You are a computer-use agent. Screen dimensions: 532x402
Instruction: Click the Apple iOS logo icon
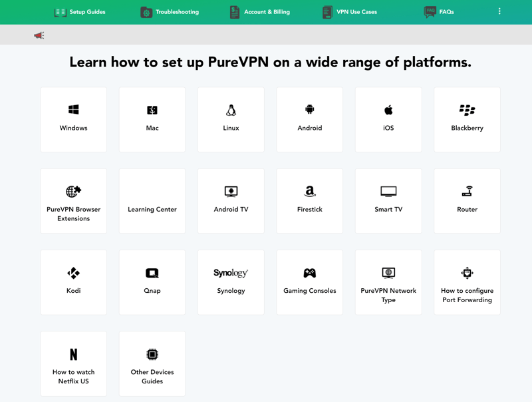(388, 110)
